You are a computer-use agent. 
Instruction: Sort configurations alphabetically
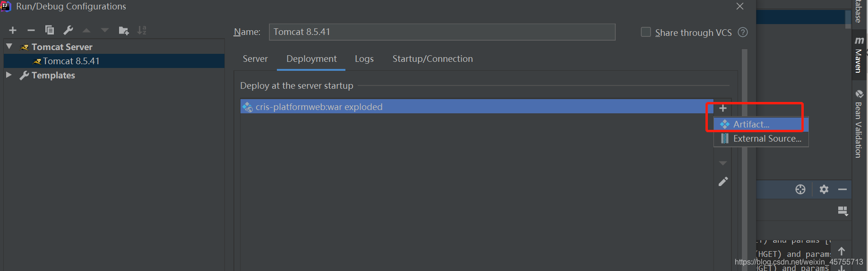(x=142, y=30)
